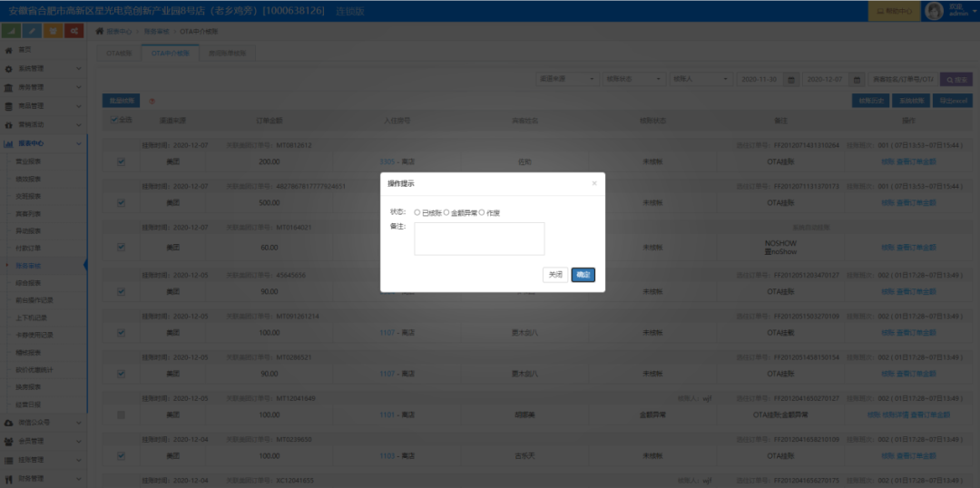
Task: Toggle checkbox for order MT091261214 row
Action: coord(122,332)
